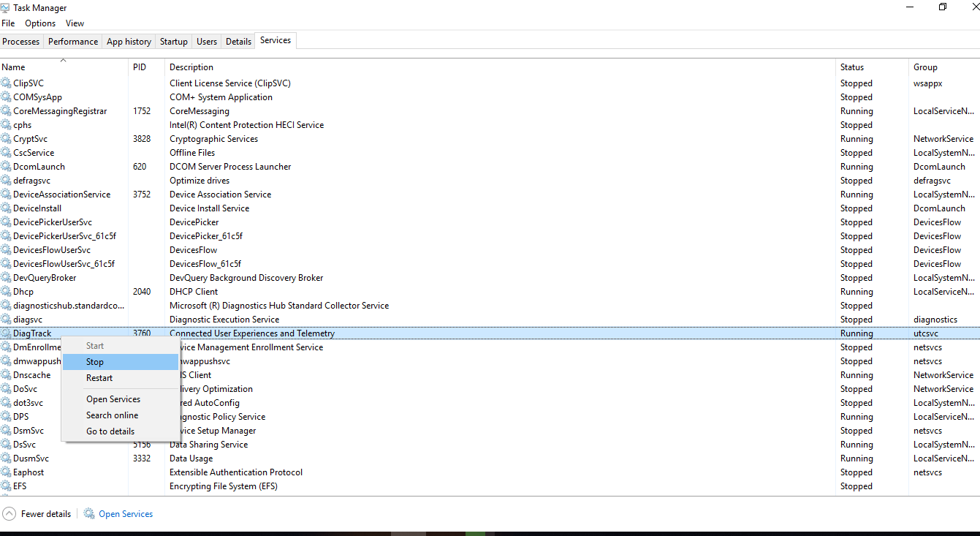Click the gear icon next to Dhcp
Viewport: 980px width, 536px height.
(x=7, y=292)
